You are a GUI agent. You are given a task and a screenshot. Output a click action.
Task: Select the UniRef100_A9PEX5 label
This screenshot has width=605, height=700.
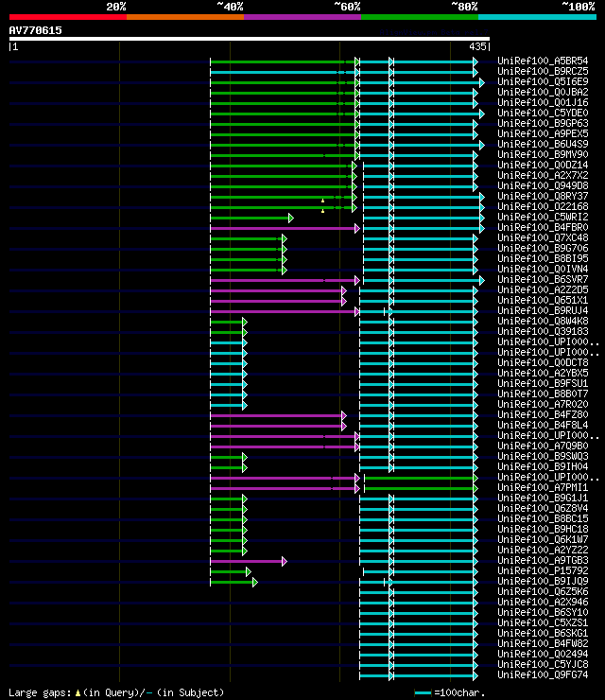tap(543, 133)
